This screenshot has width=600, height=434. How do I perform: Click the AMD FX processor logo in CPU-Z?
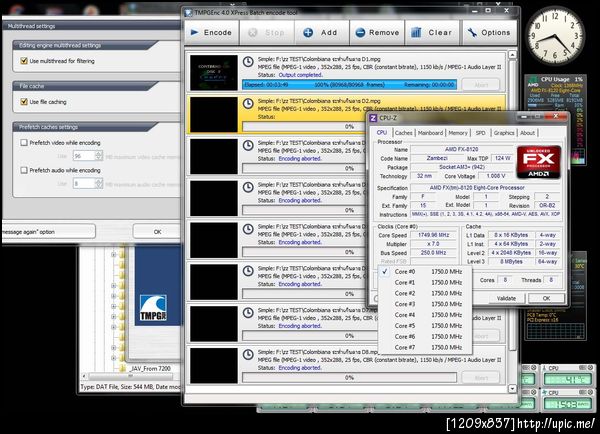(539, 162)
